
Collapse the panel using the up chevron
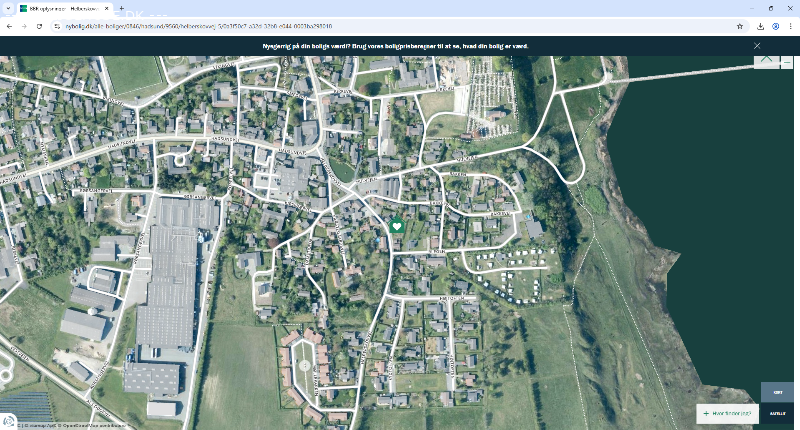tap(766, 60)
